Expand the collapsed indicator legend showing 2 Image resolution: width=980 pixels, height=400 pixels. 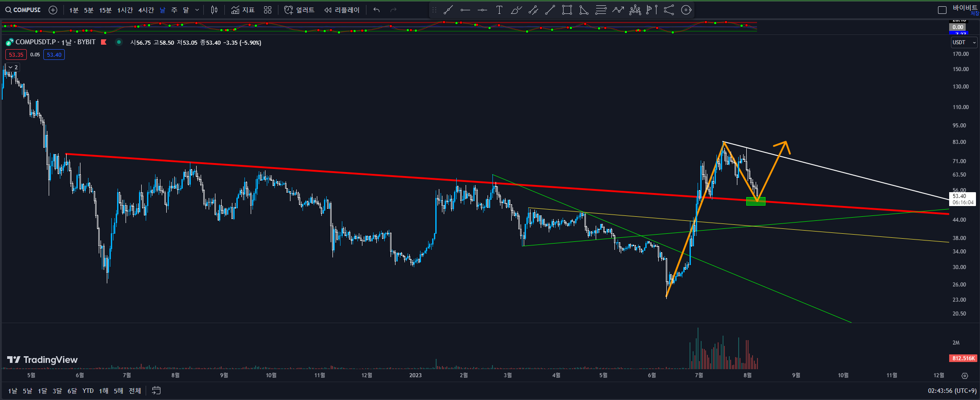13,67
